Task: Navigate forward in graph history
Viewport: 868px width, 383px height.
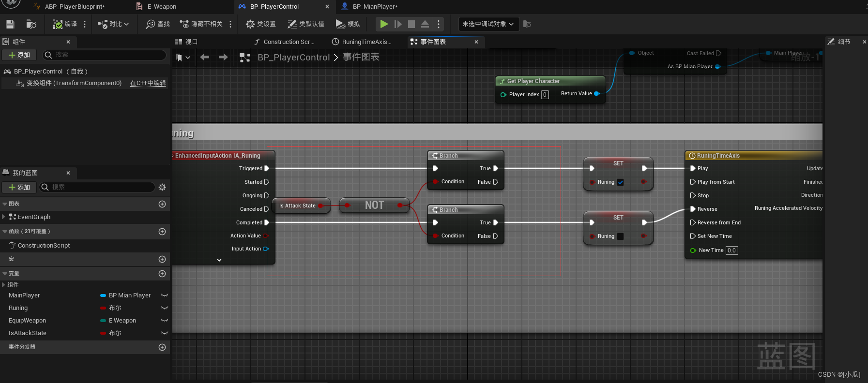Action: coord(223,58)
